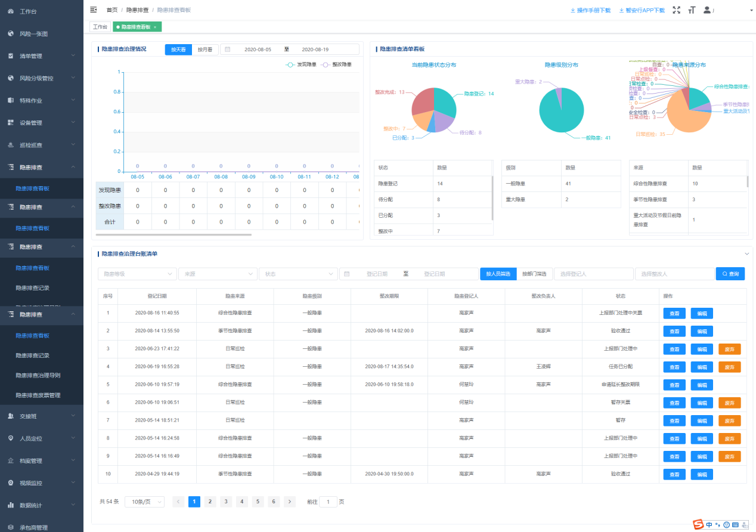
Task: Select the 人员定位 location pin icon
Action: point(11,438)
